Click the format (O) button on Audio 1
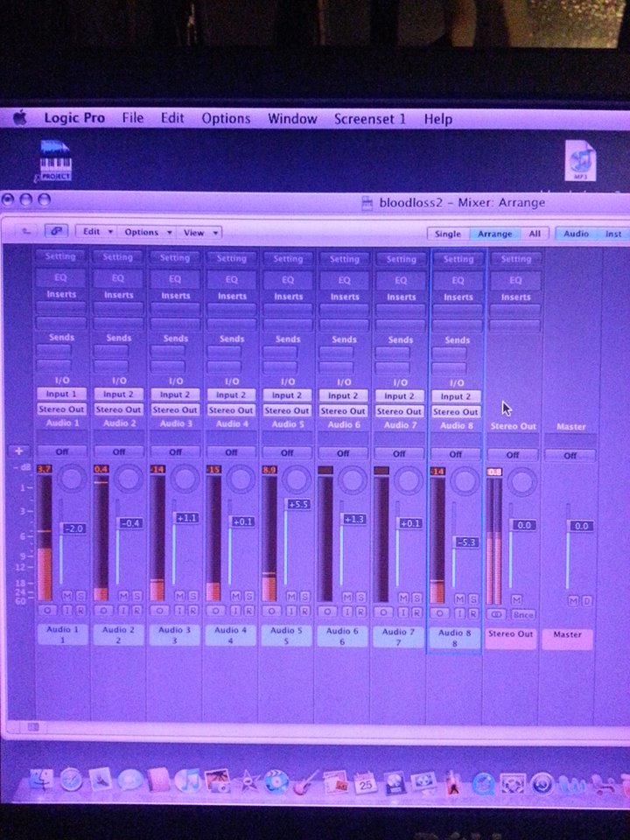The image size is (630, 840). coord(47,610)
